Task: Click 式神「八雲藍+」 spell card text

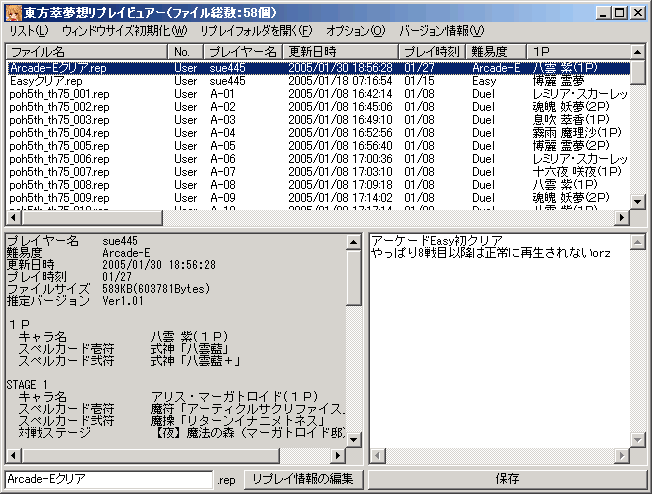Action: [195, 361]
